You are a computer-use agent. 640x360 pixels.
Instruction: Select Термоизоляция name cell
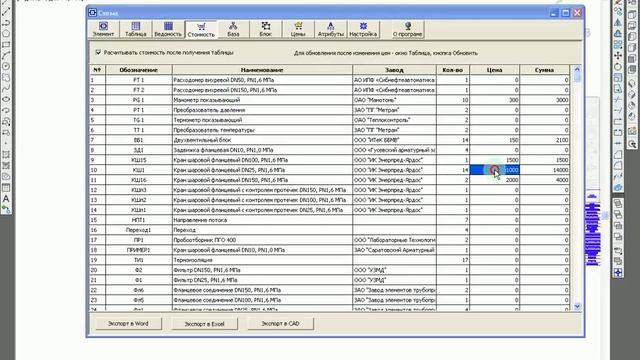tap(262, 260)
